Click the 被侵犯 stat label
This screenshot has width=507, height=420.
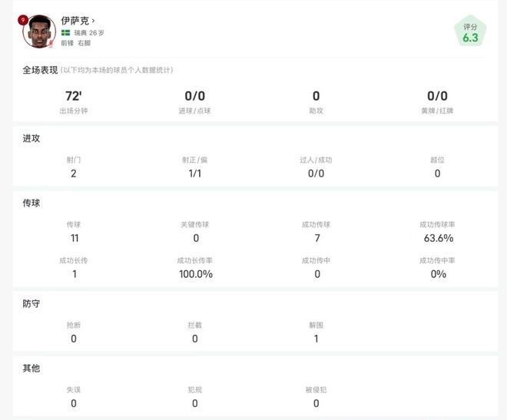point(316,389)
